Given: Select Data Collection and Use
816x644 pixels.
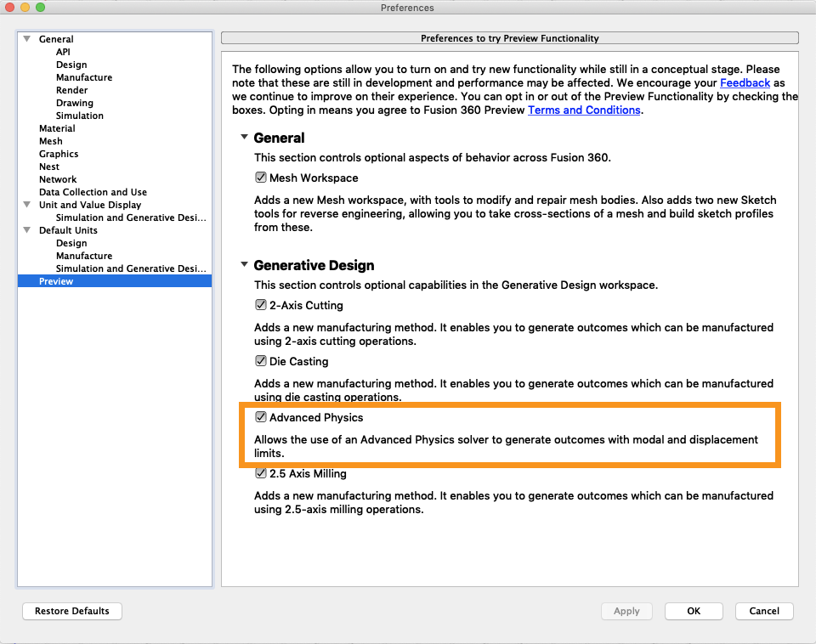Looking at the screenshot, I should pos(93,192).
